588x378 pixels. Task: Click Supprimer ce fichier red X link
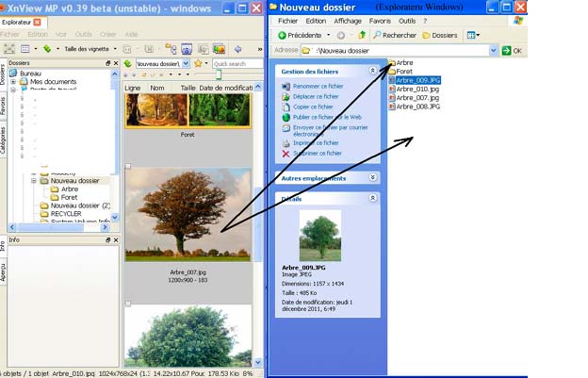click(286, 154)
